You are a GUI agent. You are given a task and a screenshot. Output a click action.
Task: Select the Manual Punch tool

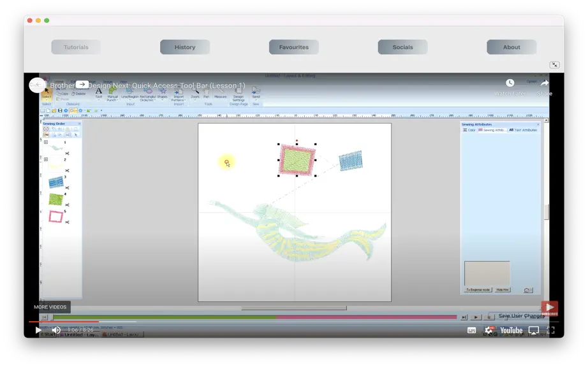[112, 94]
